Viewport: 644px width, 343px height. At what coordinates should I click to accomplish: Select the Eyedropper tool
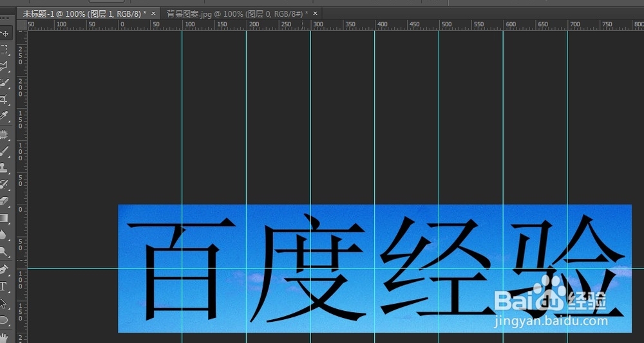4,116
